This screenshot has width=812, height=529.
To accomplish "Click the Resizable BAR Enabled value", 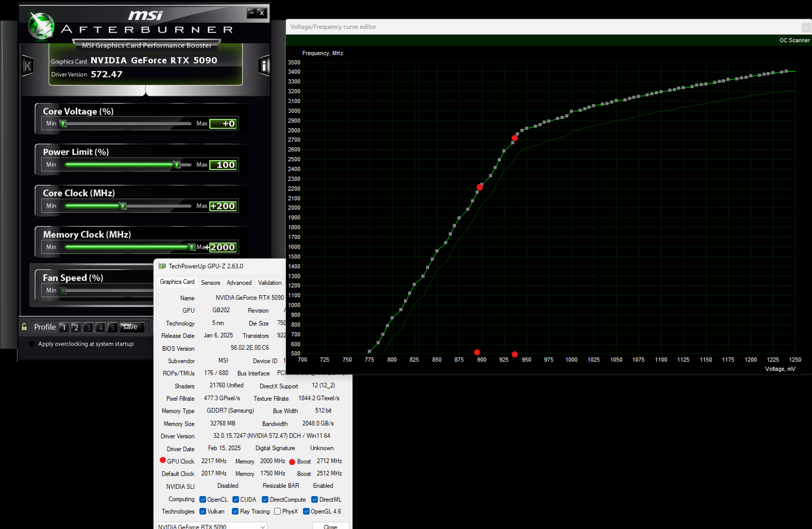I will pyautogui.click(x=323, y=486).
